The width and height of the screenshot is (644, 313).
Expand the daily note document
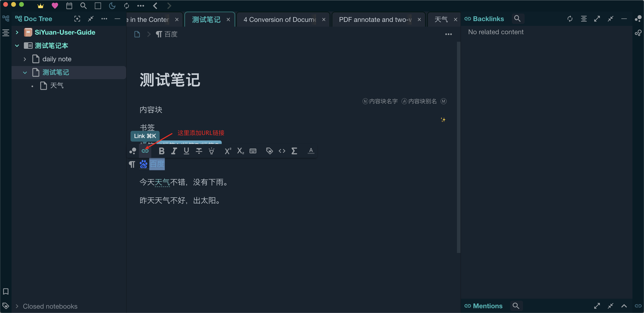click(25, 59)
